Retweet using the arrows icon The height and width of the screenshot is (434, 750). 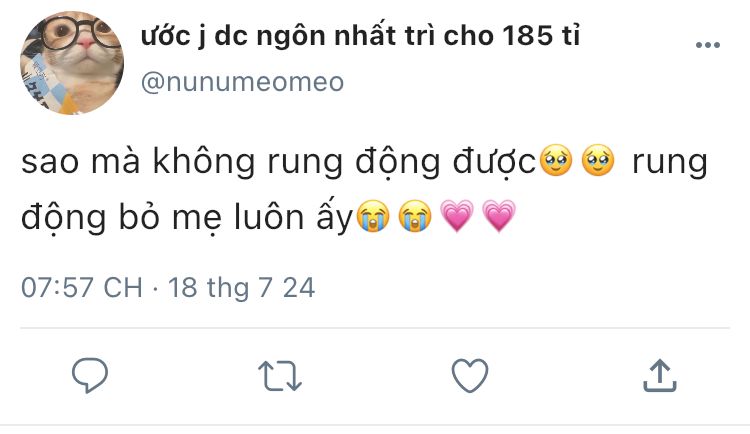coord(280,376)
